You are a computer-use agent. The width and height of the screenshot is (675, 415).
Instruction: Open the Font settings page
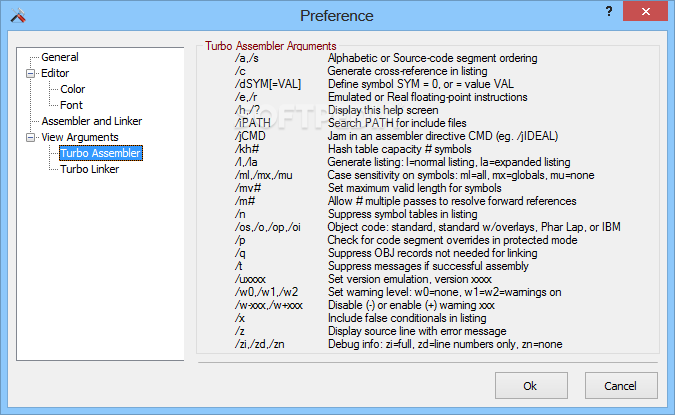(71, 105)
